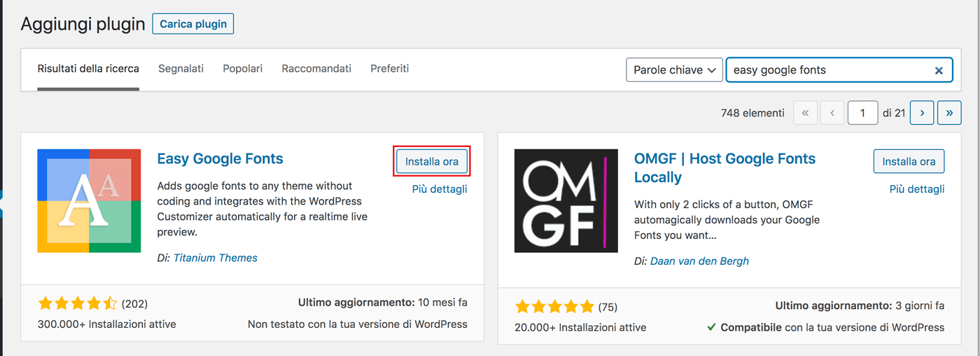Click the 300.000+ Installazioni attive text
This screenshot has width=980, height=356.
(x=107, y=324)
